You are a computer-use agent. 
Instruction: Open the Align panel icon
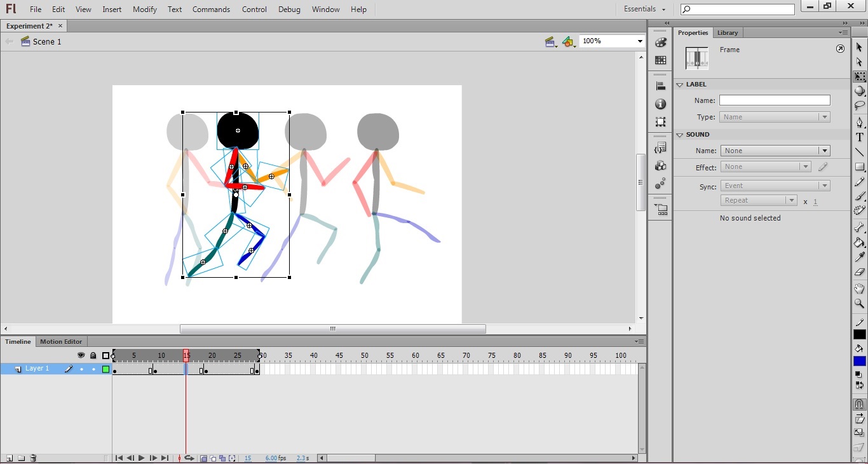(661, 86)
